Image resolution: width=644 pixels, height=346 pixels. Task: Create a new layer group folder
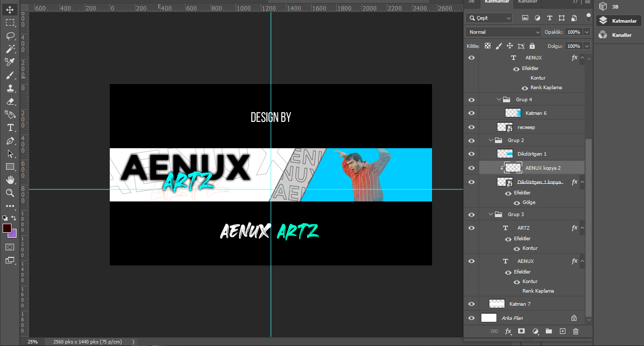tap(549, 331)
